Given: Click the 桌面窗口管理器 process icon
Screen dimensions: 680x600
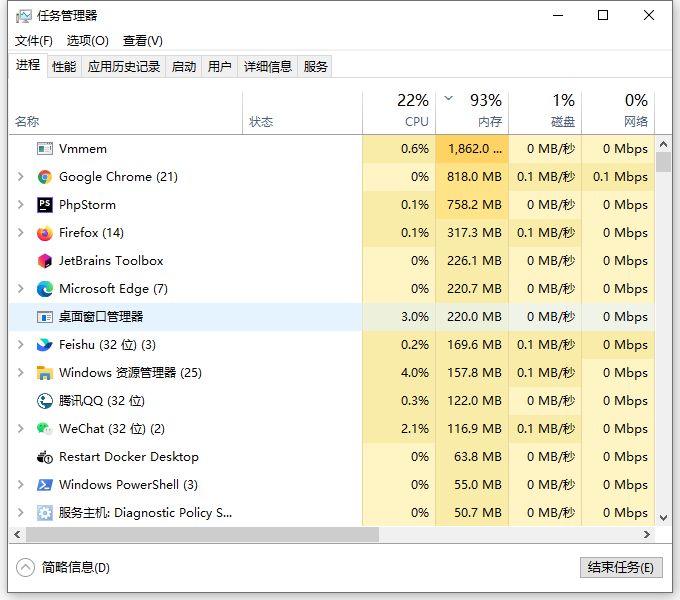Looking at the screenshot, I should [45, 317].
